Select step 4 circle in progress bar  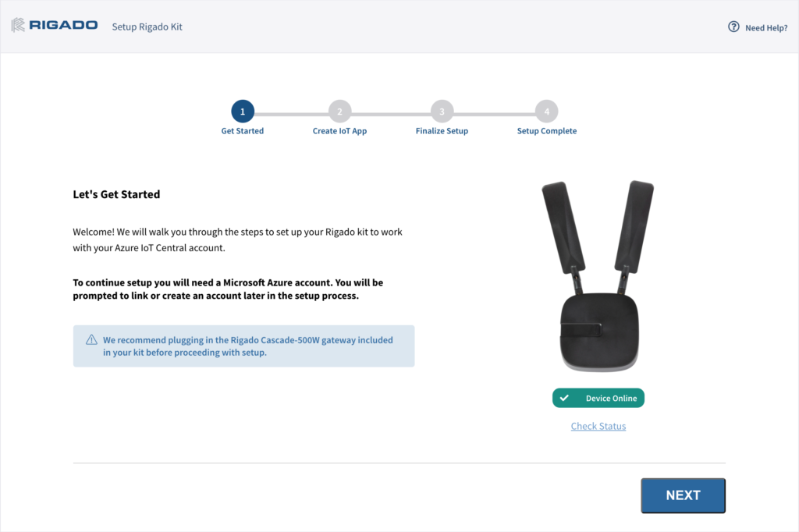coord(547,111)
